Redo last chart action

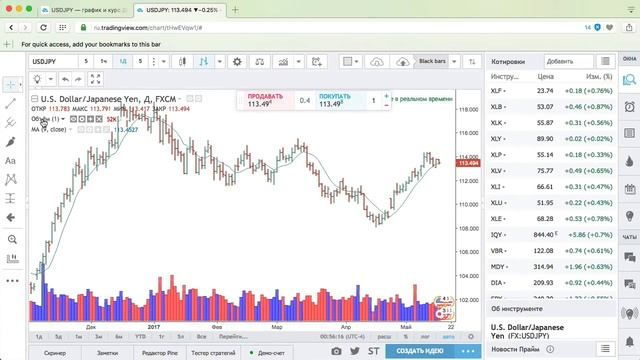point(78,79)
